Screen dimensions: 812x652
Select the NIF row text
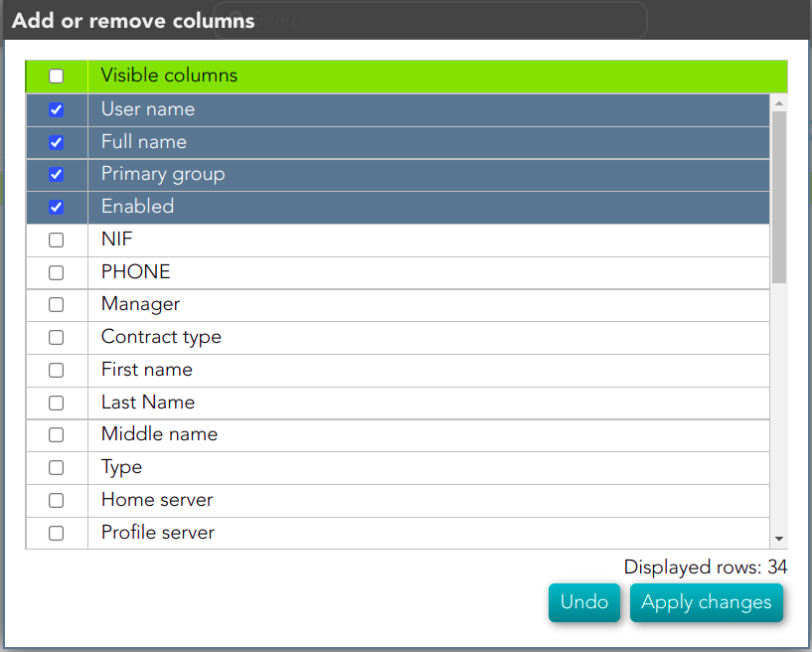[117, 240]
